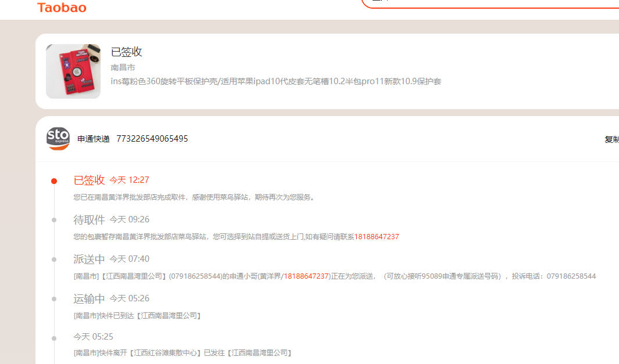Click the 已签收 heading in the product card

[x=126, y=52]
